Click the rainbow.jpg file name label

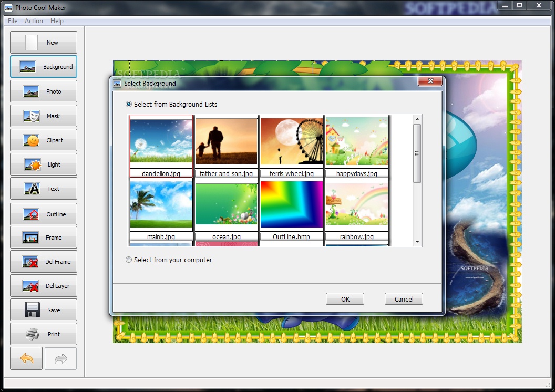[x=357, y=236]
